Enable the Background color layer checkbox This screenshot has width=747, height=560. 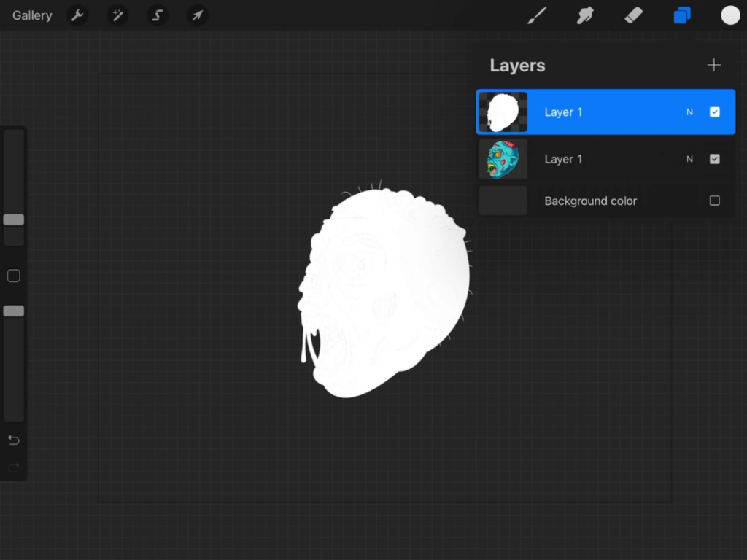(x=714, y=201)
